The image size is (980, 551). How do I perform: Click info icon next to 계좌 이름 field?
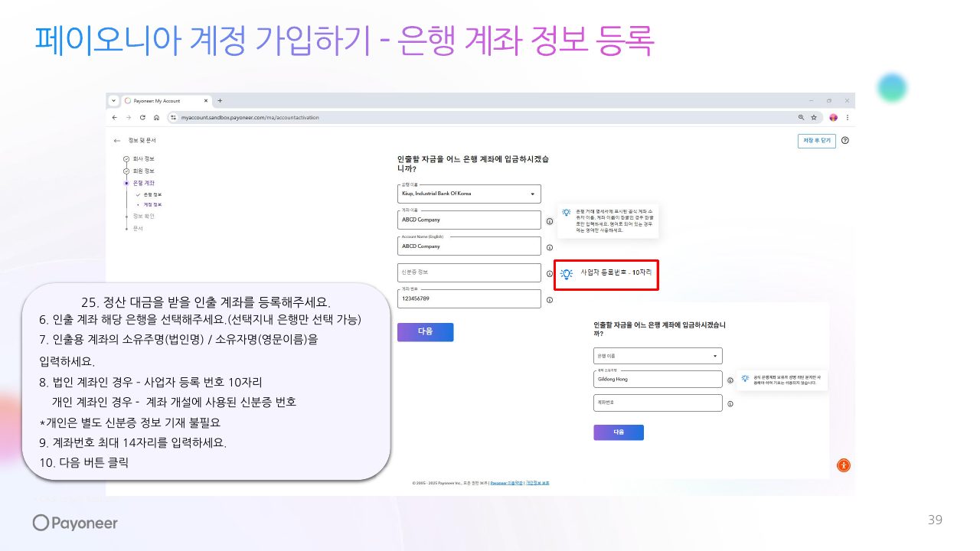pos(550,221)
